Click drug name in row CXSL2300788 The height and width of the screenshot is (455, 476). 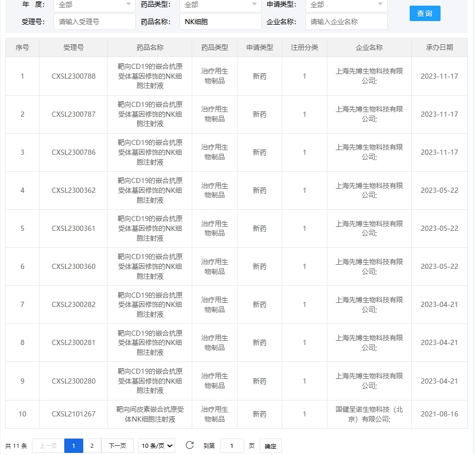tap(150, 76)
